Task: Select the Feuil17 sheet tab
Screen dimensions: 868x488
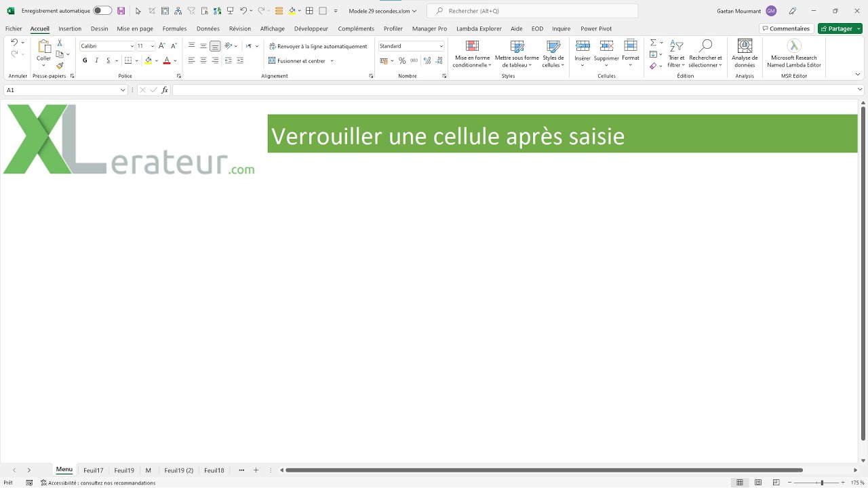Action: coord(94,470)
